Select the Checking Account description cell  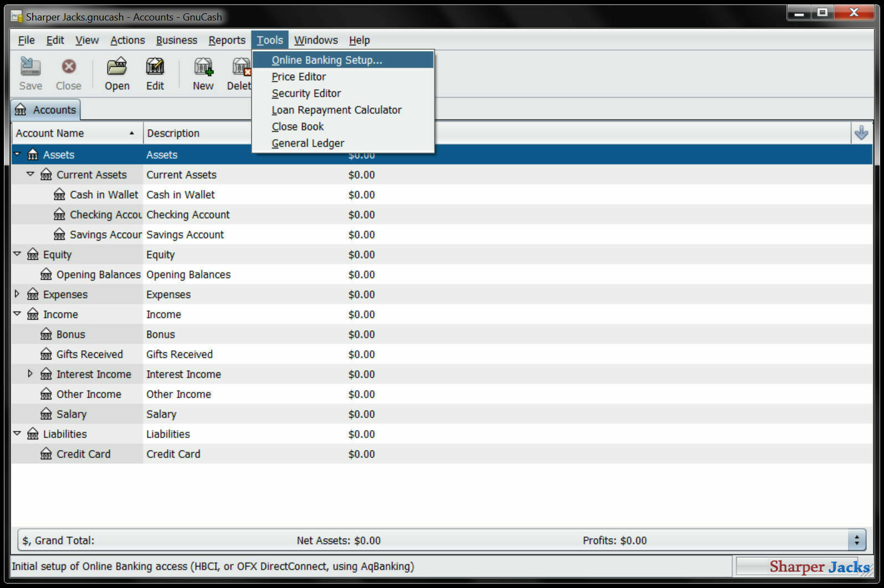click(x=188, y=214)
